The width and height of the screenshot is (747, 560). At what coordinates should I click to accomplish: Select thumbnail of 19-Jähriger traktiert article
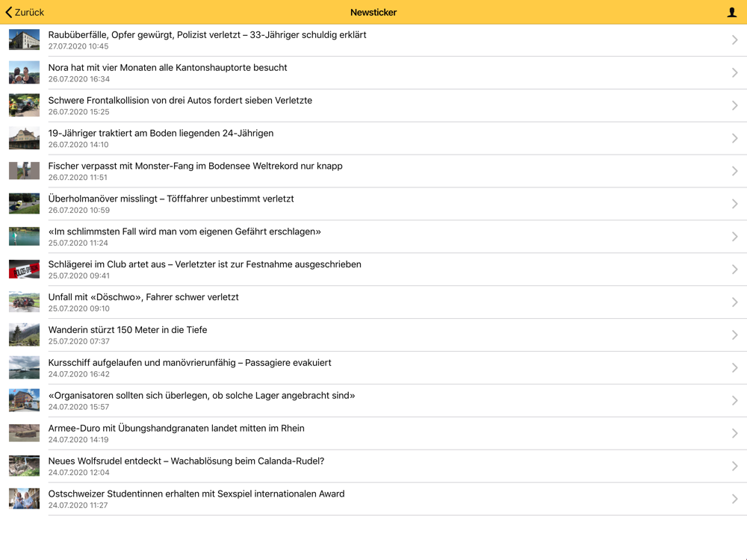click(x=25, y=139)
